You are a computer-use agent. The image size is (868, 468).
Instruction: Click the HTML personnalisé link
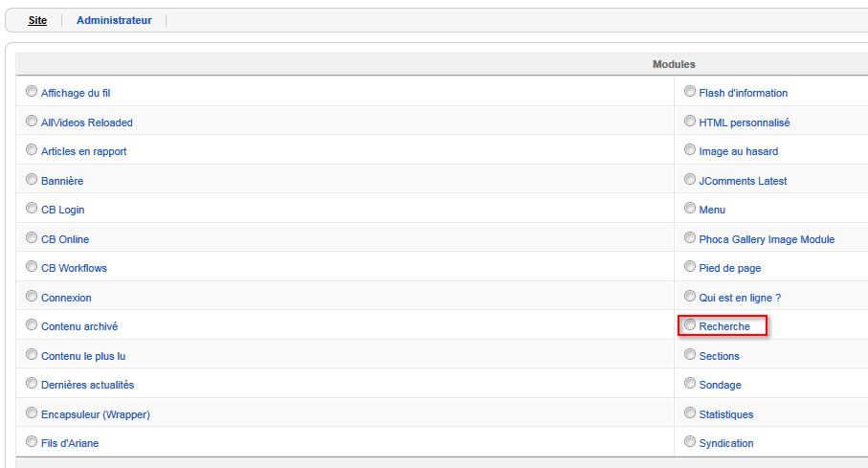(x=744, y=123)
